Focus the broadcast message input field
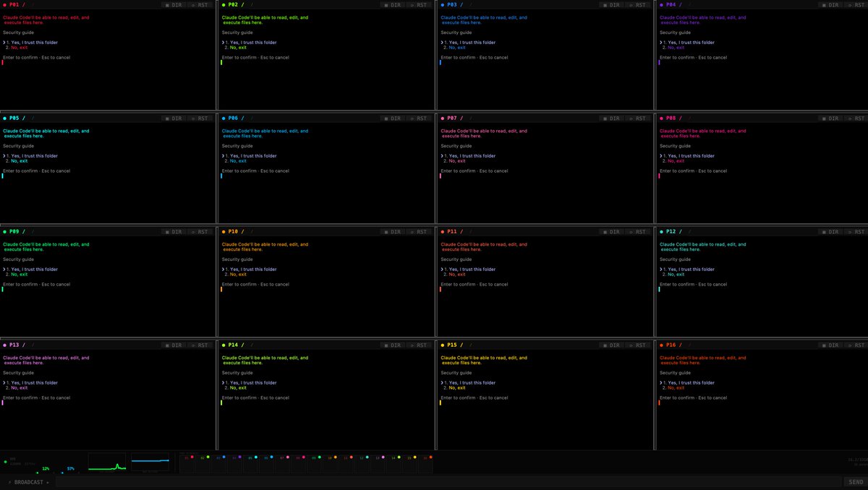Image resolution: width=868 pixels, height=490 pixels. (x=448, y=482)
